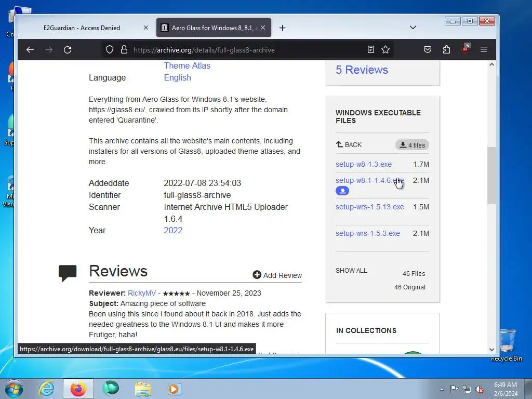532x399 pixels.
Task: Click the Firefox taskbar icon
Action: coord(78,389)
